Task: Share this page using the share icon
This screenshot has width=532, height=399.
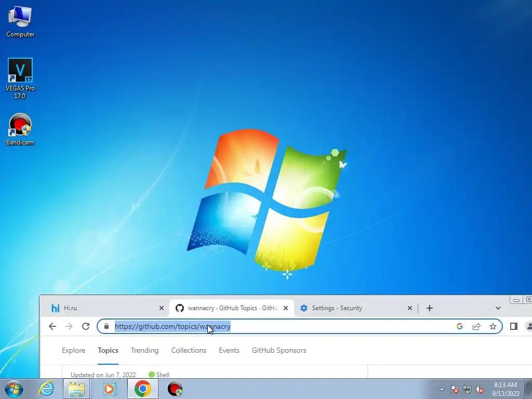Action: point(476,326)
